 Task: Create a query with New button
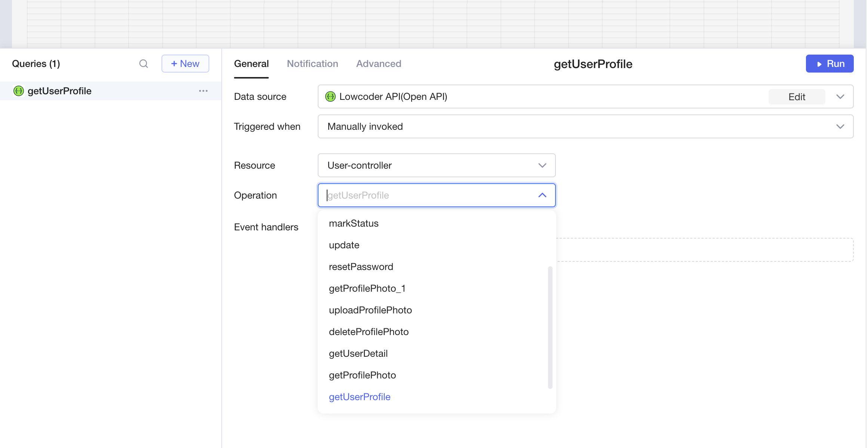click(185, 64)
